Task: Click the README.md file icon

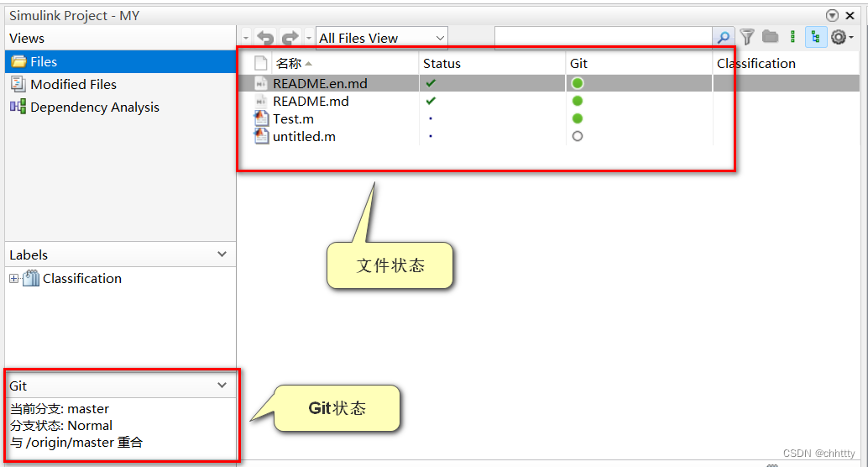Action: tap(261, 102)
